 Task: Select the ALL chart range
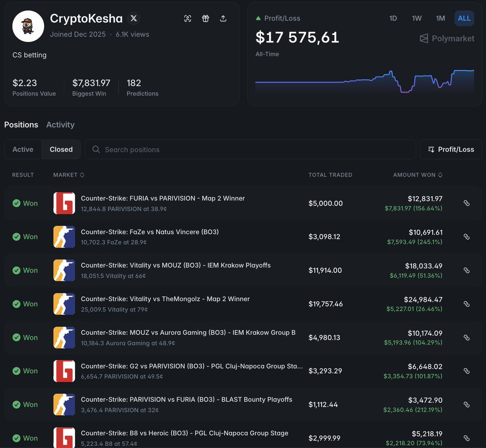pos(464,18)
